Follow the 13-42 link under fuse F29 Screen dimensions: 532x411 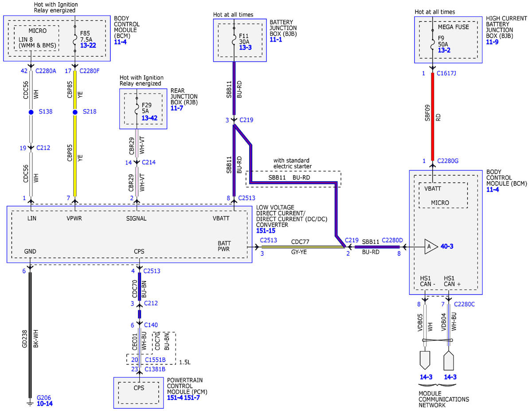pos(150,117)
